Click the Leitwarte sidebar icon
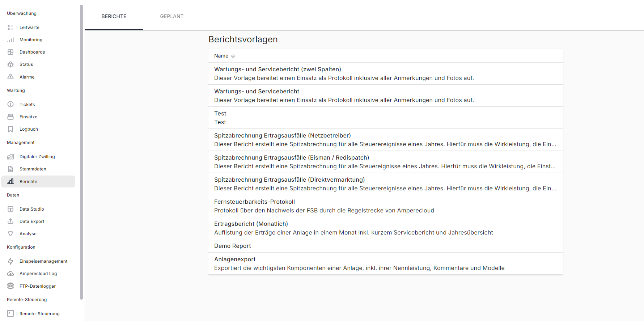The image size is (644, 321). coord(10,28)
